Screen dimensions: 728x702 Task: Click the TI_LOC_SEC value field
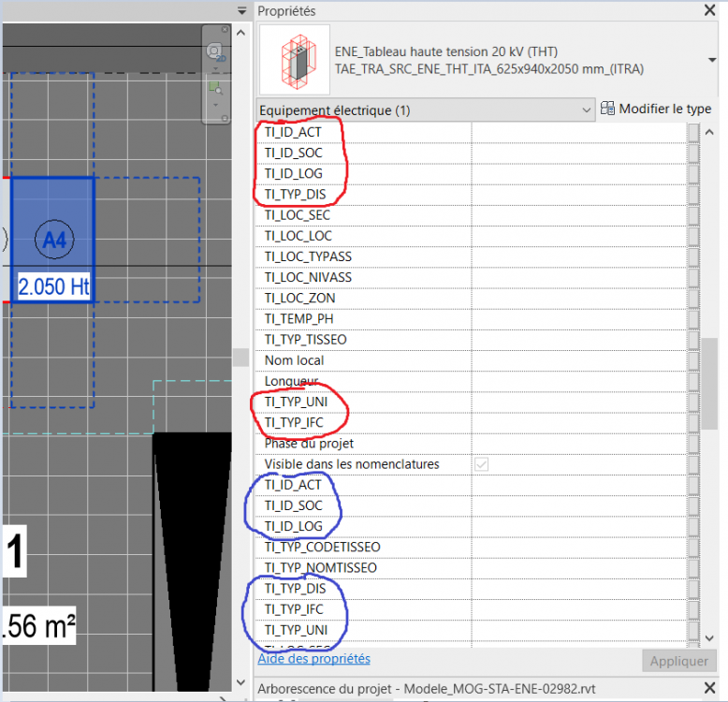click(x=579, y=215)
